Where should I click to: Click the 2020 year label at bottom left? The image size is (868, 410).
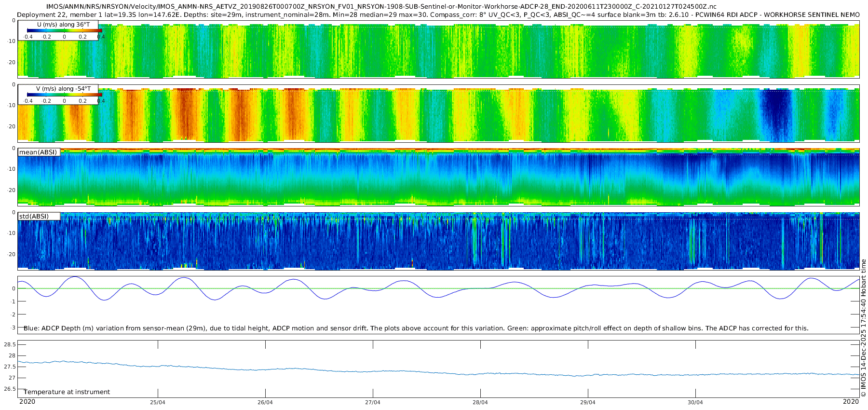(27, 402)
